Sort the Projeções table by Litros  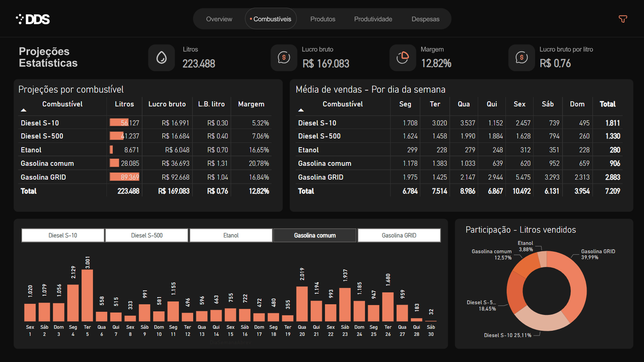tap(124, 104)
